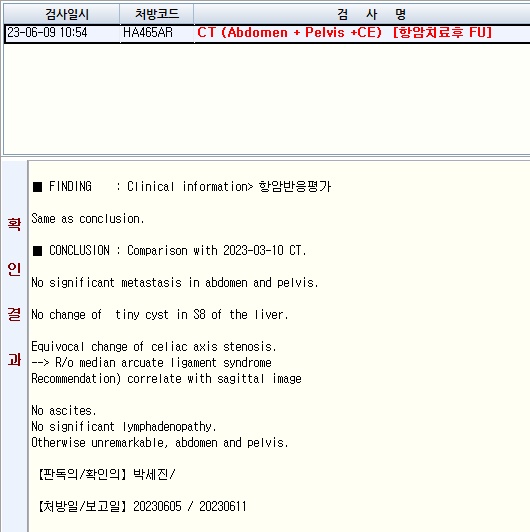Click the 'R/o median arcuate ligament syndrome' line

(151, 363)
